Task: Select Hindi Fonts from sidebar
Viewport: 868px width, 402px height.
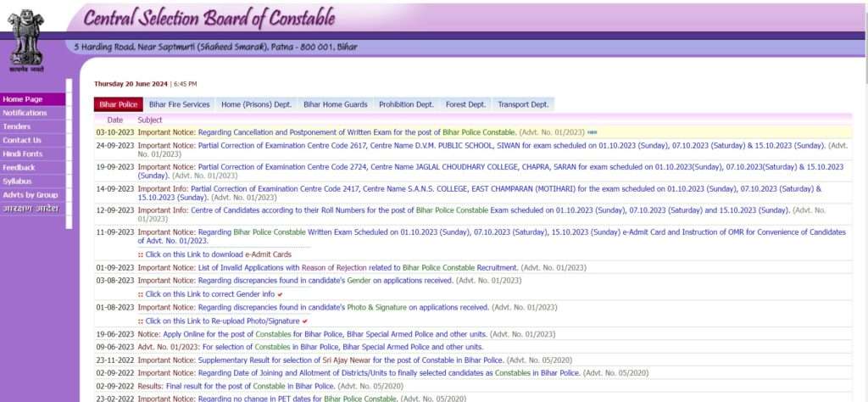Action: click(23, 154)
